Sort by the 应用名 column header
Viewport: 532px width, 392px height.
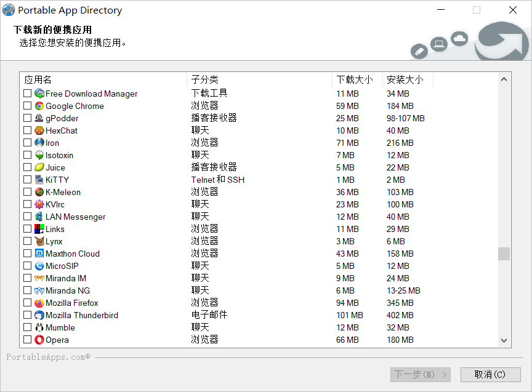(x=103, y=79)
